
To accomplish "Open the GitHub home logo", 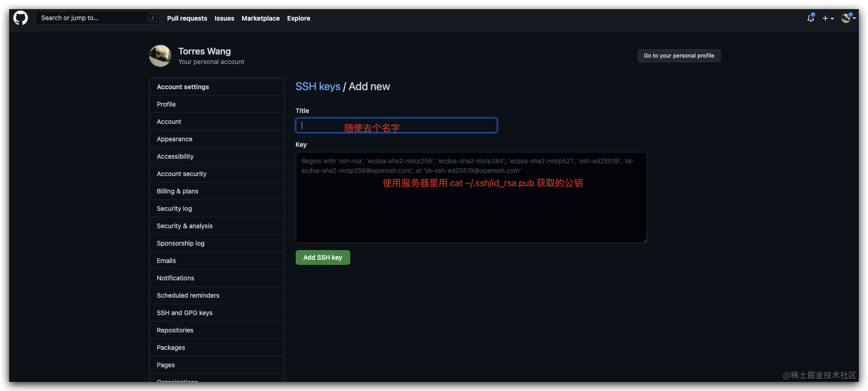I will [x=21, y=18].
